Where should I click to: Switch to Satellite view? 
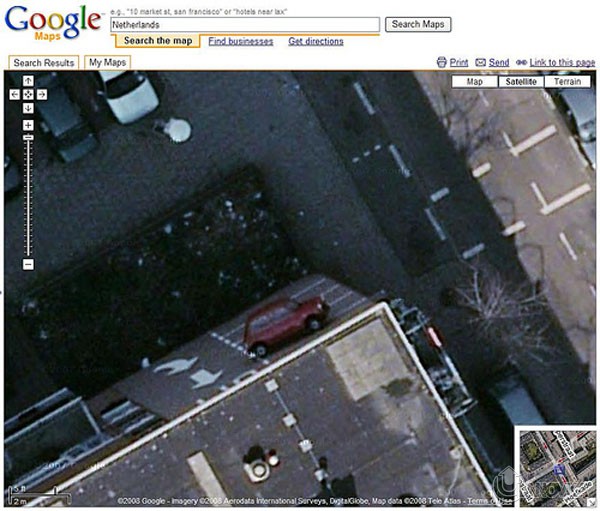click(521, 82)
